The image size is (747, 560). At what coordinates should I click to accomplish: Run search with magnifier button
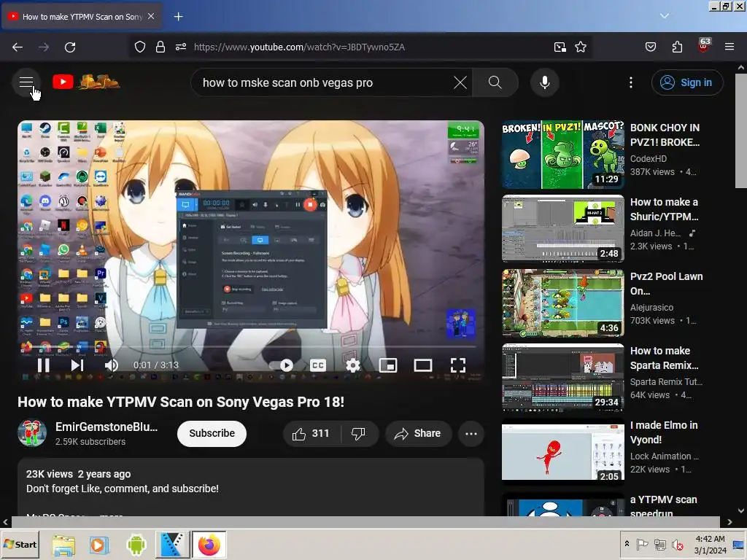[x=495, y=82]
